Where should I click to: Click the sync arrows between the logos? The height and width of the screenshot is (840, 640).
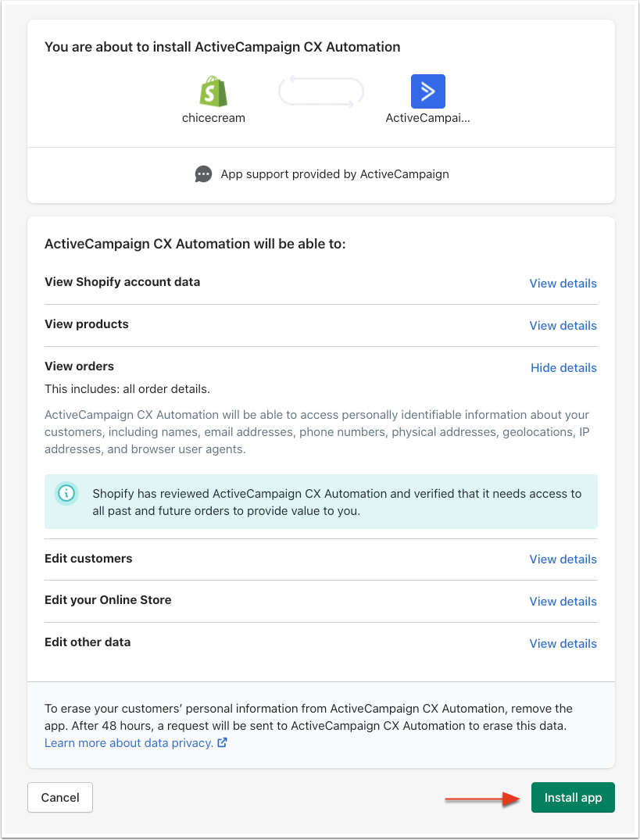tap(321, 91)
